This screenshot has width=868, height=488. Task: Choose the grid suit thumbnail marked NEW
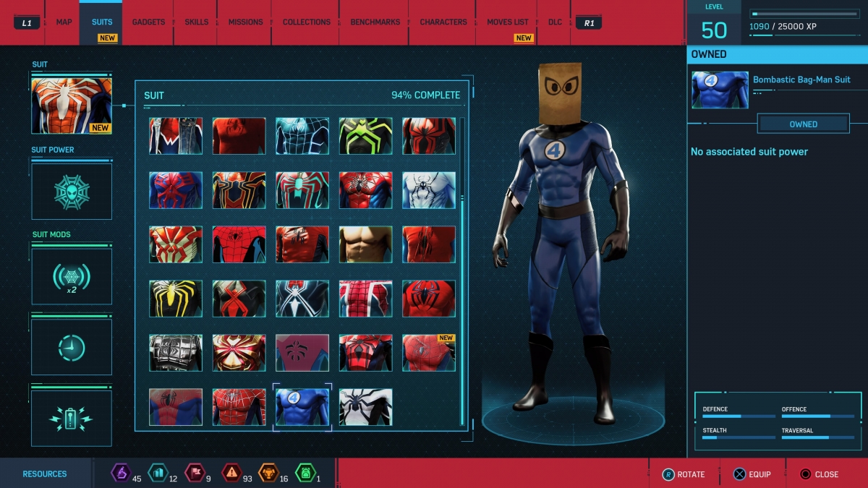click(429, 353)
